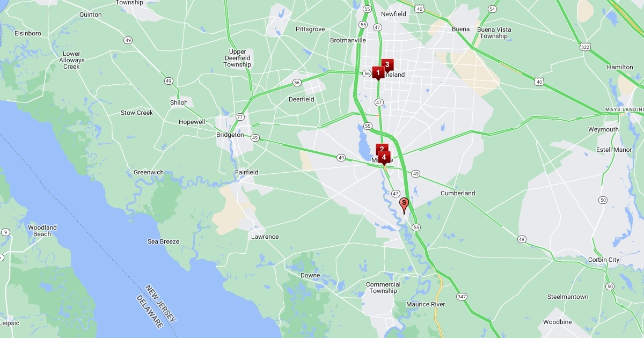Click the US 322 highway shield
Viewport: 644px width, 338px height.
coord(586,47)
